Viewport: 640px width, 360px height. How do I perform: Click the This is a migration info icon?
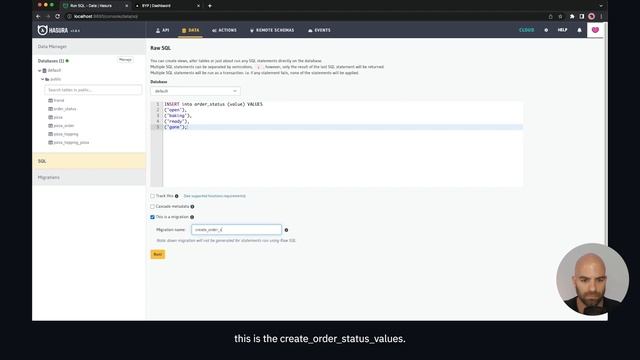pyautogui.click(x=192, y=217)
